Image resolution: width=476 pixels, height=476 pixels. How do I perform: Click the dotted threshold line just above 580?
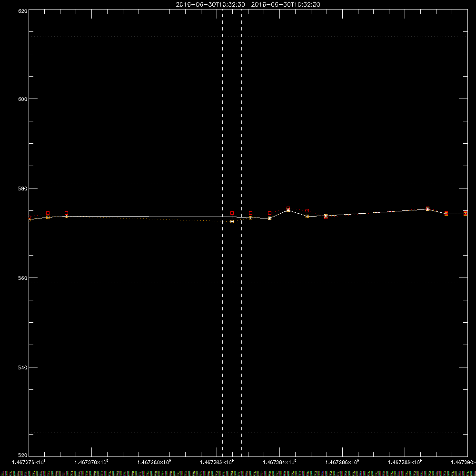click(x=248, y=184)
